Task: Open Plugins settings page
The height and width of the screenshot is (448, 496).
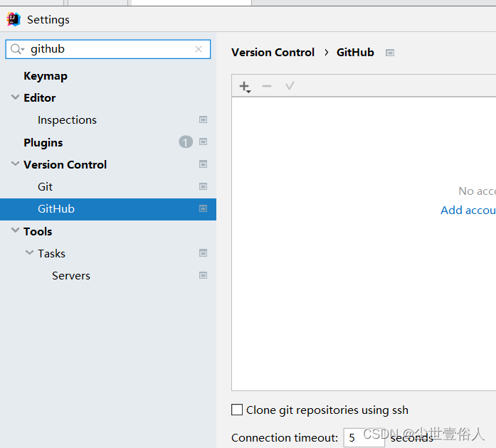Action: tap(43, 143)
